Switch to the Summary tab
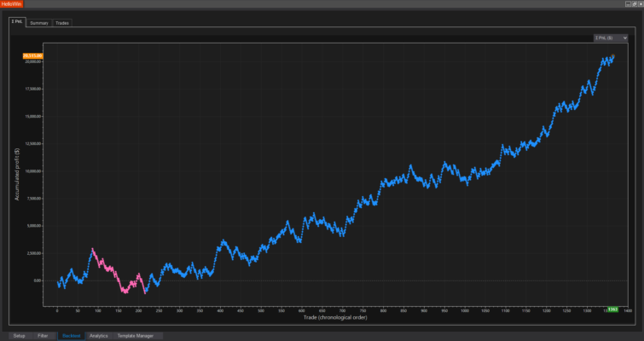Screen dimensions: 644x341 pos(39,23)
